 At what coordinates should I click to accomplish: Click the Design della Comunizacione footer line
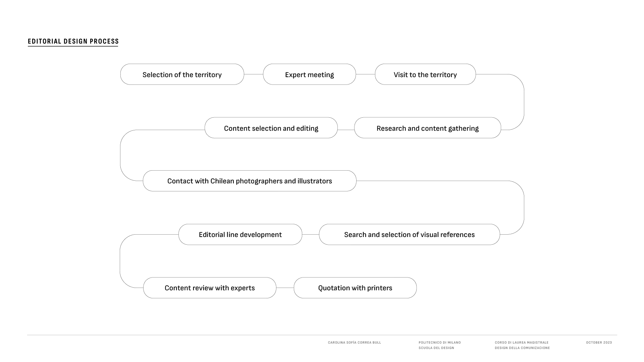pyautogui.click(x=522, y=348)
